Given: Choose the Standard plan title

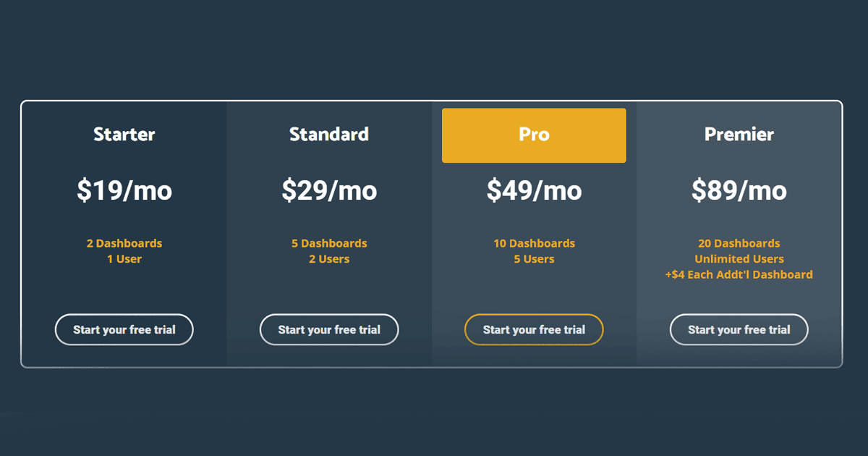Looking at the screenshot, I should pos(329,134).
